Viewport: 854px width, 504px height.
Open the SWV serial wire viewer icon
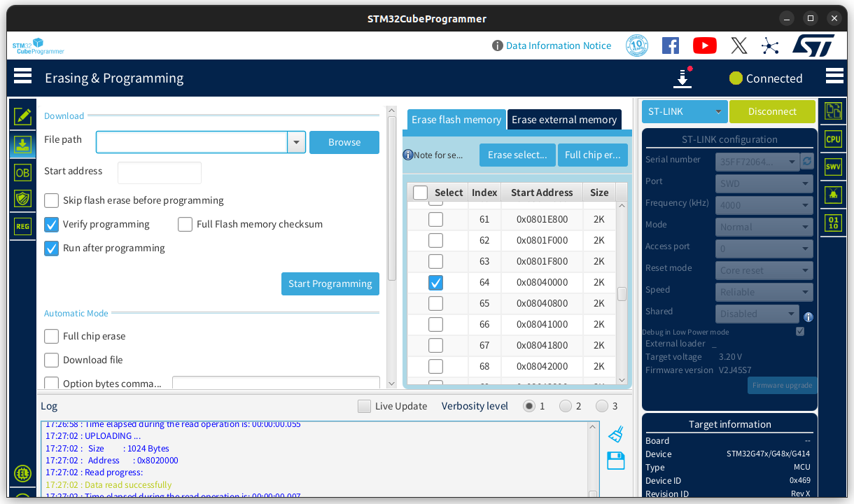pos(833,166)
